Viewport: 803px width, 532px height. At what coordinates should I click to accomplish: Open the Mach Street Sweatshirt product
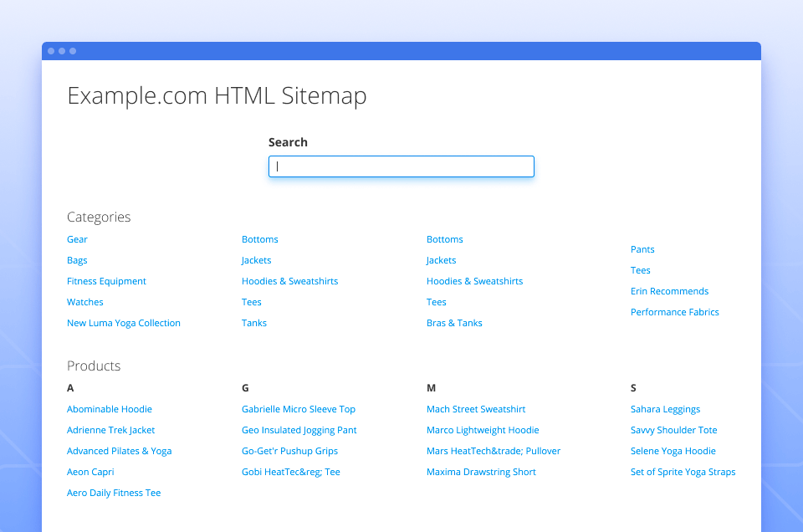pyautogui.click(x=476, y=409)
